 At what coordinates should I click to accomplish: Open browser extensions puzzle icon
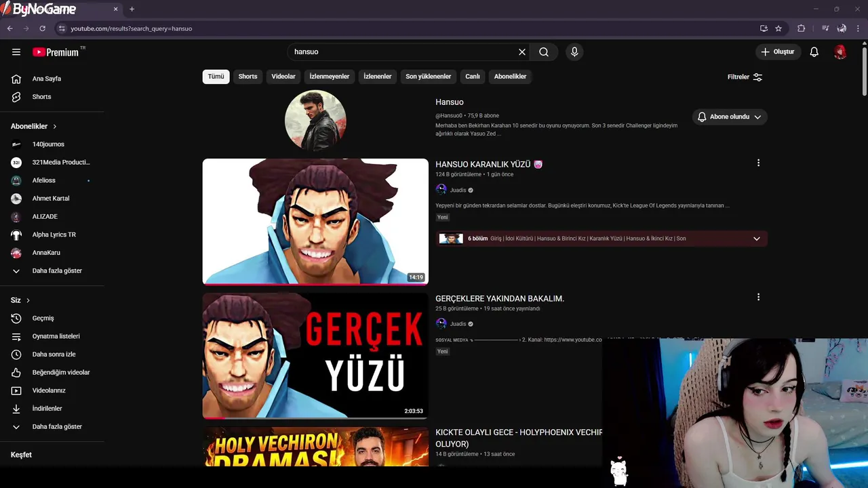(x=801, y=28)
